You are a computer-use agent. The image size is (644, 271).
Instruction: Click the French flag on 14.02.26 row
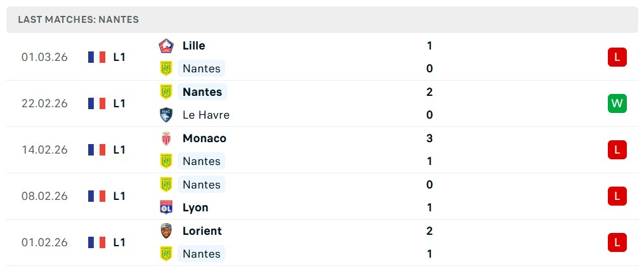coord(96,150)
